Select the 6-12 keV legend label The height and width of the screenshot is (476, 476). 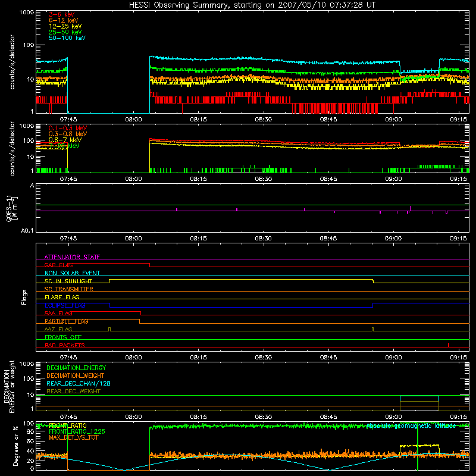tap(63, 20)
